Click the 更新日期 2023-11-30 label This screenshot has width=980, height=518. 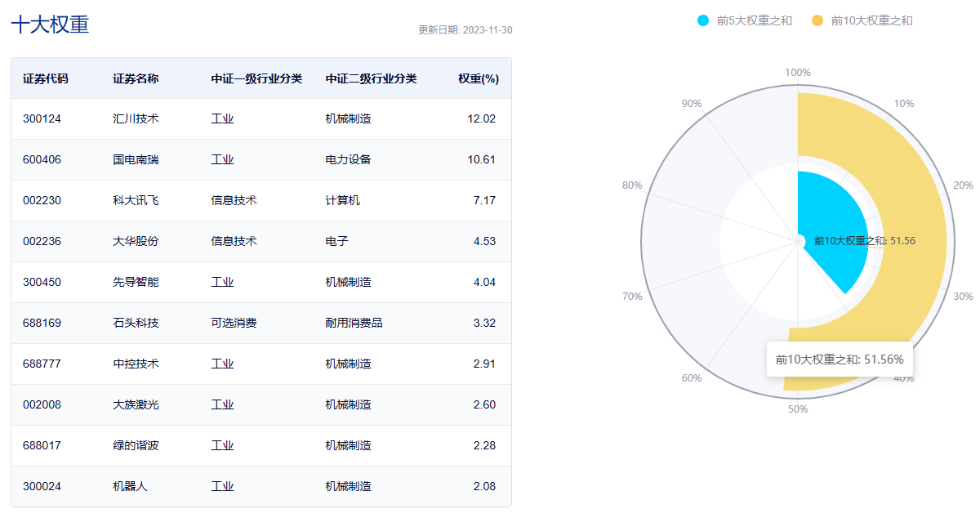[465, 30]
